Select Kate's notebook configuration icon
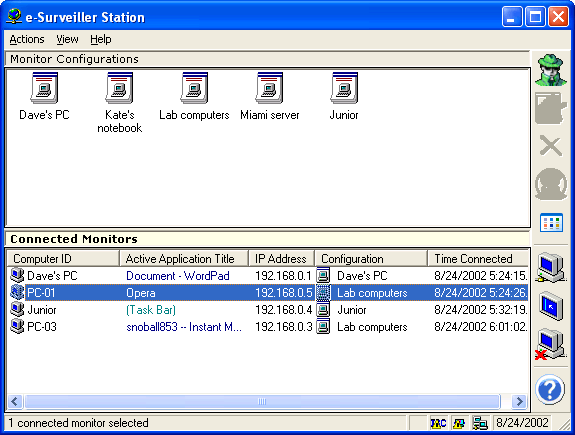Image resolution: width=575 pixels, height=435 pixels. coord(119,88)
